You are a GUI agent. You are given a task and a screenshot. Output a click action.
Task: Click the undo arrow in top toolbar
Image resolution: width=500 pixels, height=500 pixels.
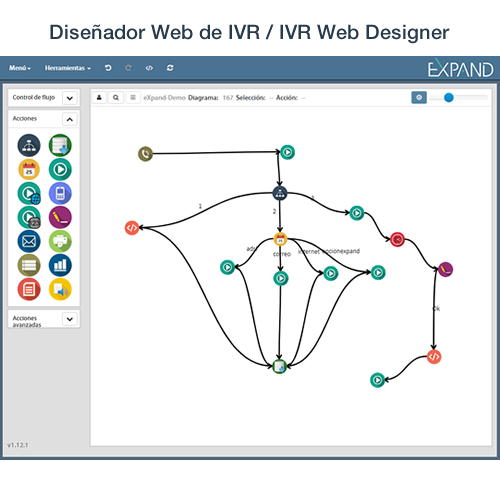(x=108, y=68)
